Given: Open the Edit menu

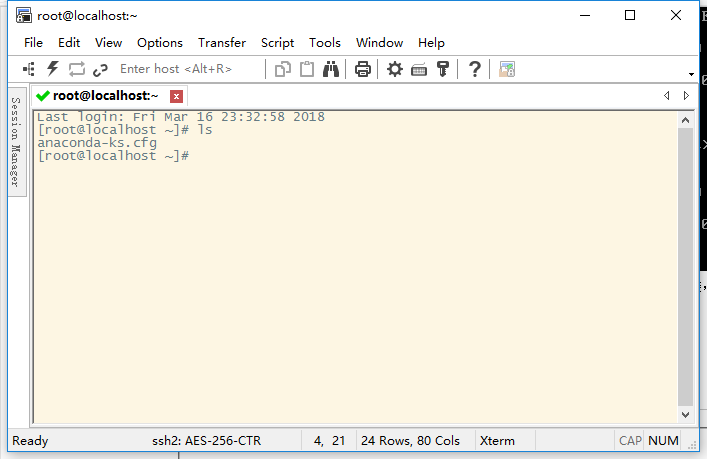Looking at the screenshot, I should [69, 42].
